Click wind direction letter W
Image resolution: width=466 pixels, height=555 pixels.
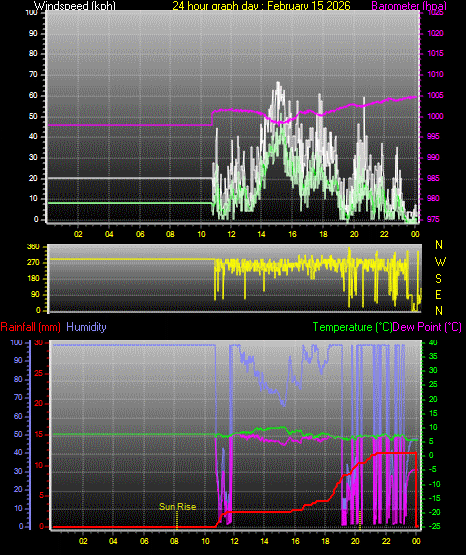440,262
